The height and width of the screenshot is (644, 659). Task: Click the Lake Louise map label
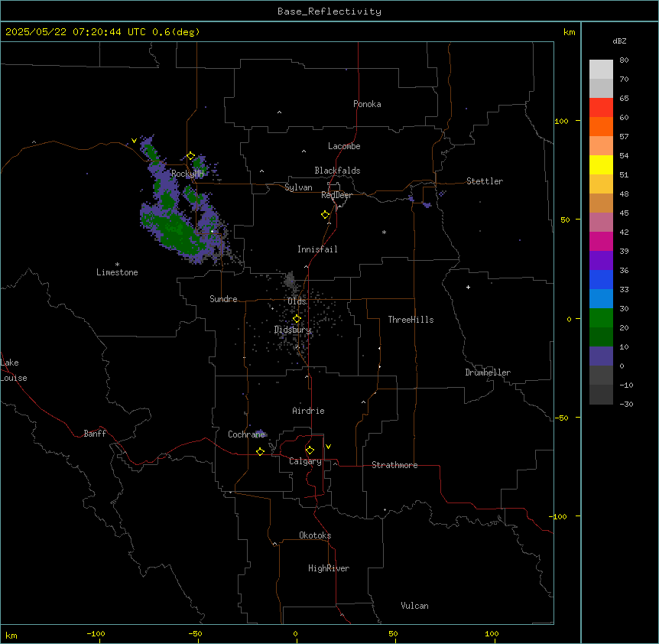tap(14, 370)
